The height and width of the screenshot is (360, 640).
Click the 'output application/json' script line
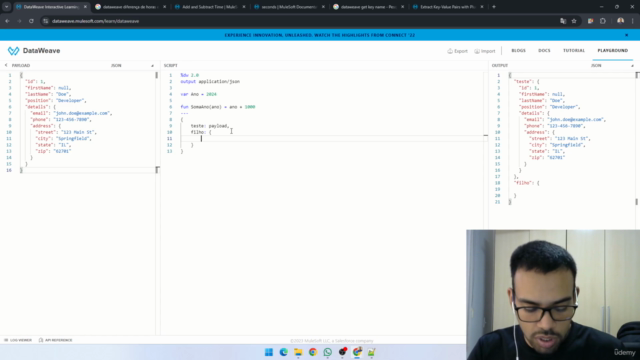pos(210,82)
